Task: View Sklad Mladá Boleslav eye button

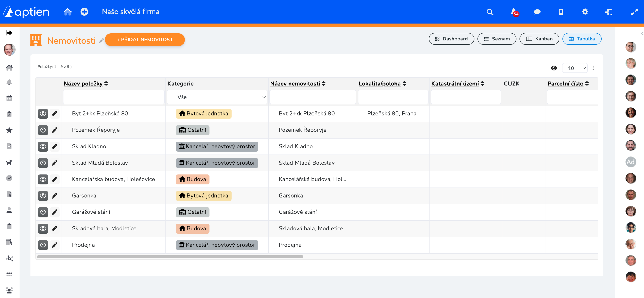Action: [43, 163]
